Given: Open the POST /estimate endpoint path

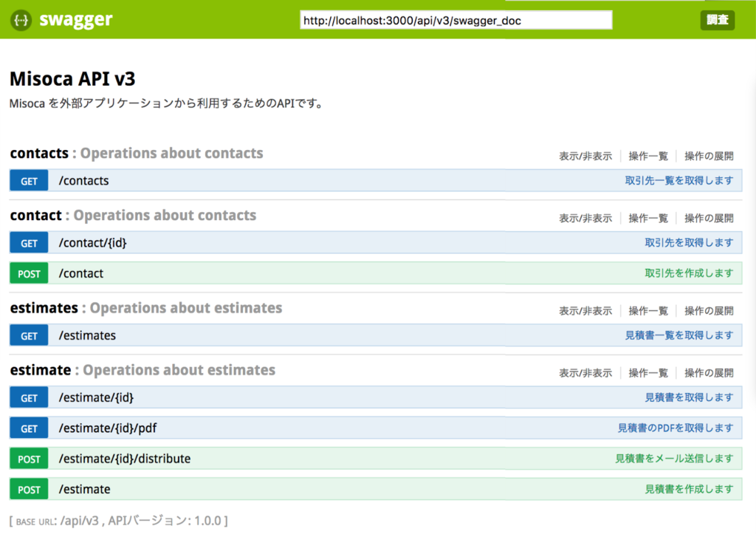Looking at the screenshot, I should coord(84,490).
